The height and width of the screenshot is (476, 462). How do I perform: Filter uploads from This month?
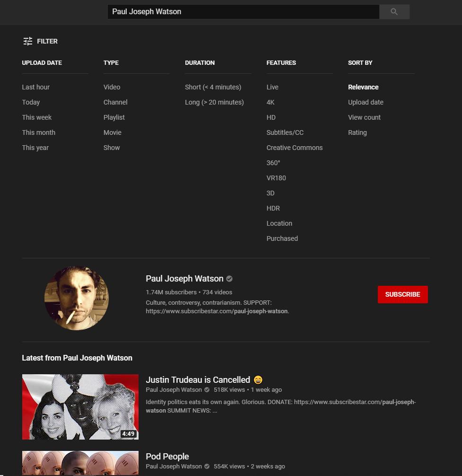tap(38, 132)
